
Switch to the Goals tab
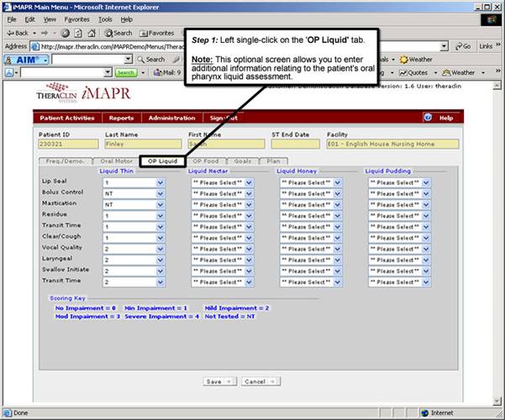tap(243, 161)
